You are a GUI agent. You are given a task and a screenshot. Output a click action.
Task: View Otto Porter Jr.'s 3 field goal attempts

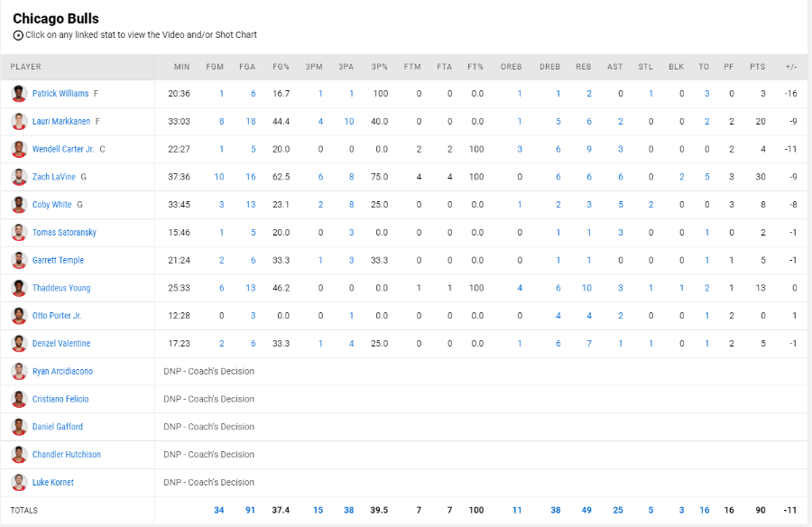click(254, 316)
